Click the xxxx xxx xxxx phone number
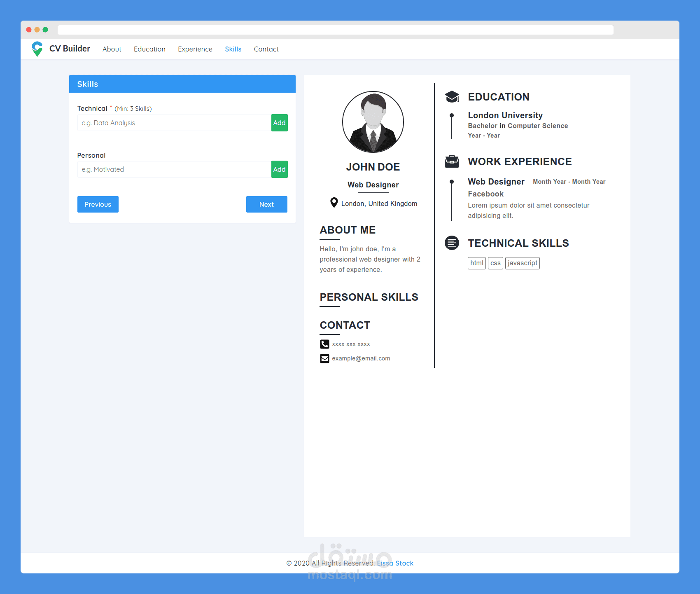Image resolution: width=700 pixels, height=594 pixels. 351,344
